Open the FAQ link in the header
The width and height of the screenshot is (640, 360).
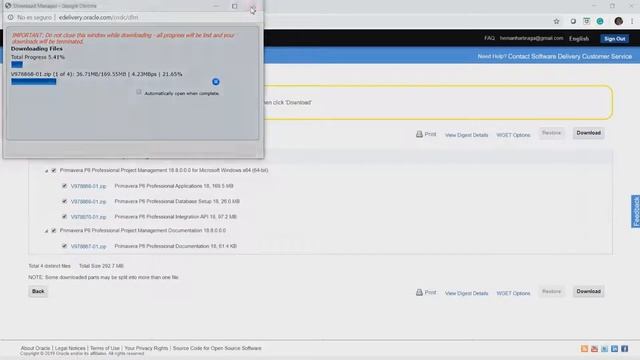pos(489,38)
